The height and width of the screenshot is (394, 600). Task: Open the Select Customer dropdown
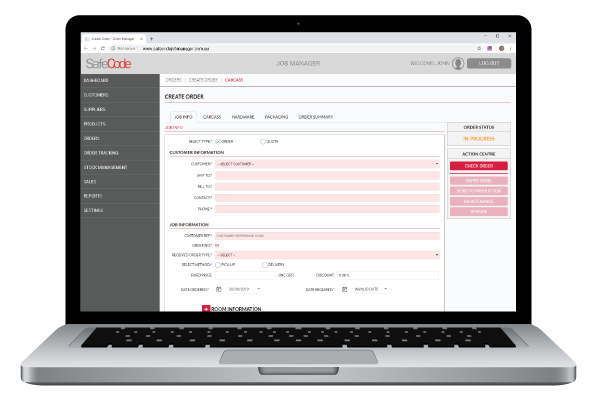pos(327,164)
